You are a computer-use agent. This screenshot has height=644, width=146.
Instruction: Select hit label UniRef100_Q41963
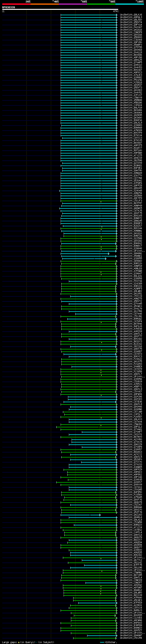131,90
